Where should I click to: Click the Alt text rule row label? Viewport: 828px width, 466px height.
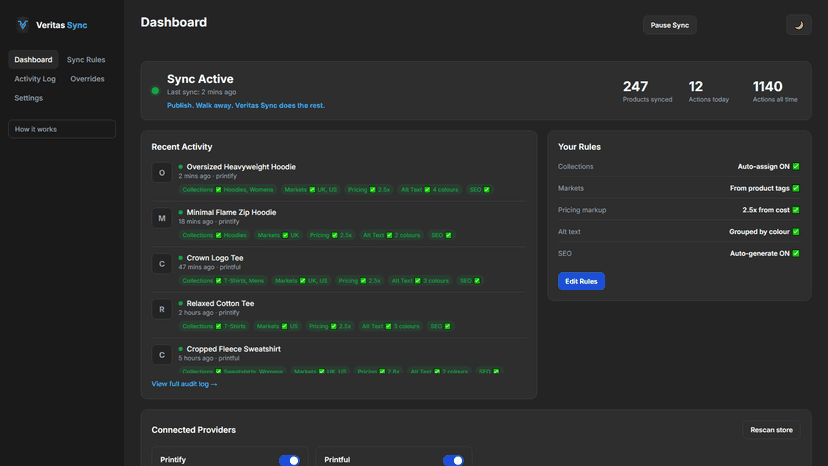569,231
